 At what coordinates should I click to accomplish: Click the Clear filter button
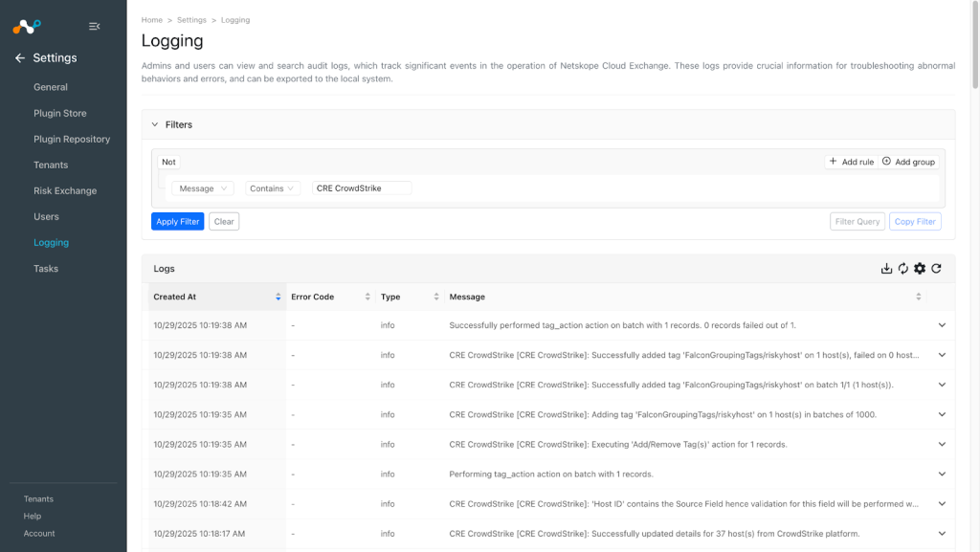pos(224,222)
